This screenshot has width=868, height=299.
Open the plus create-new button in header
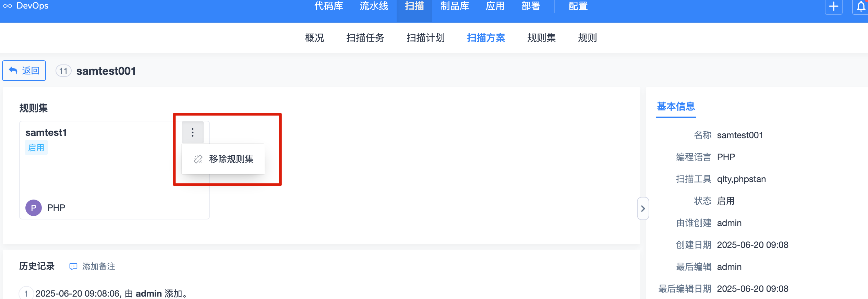pos(833,7)
